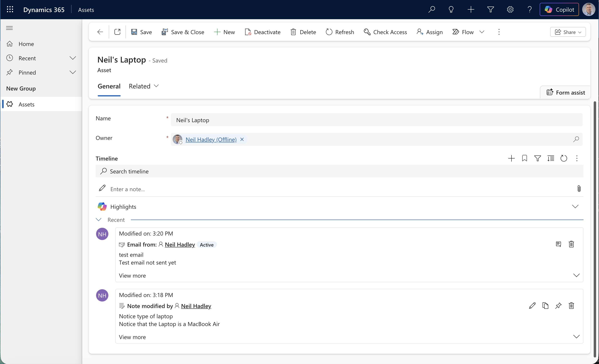Click the attachment paperclip icon
This screenshot has width=599, height=364.
[579, 189]
